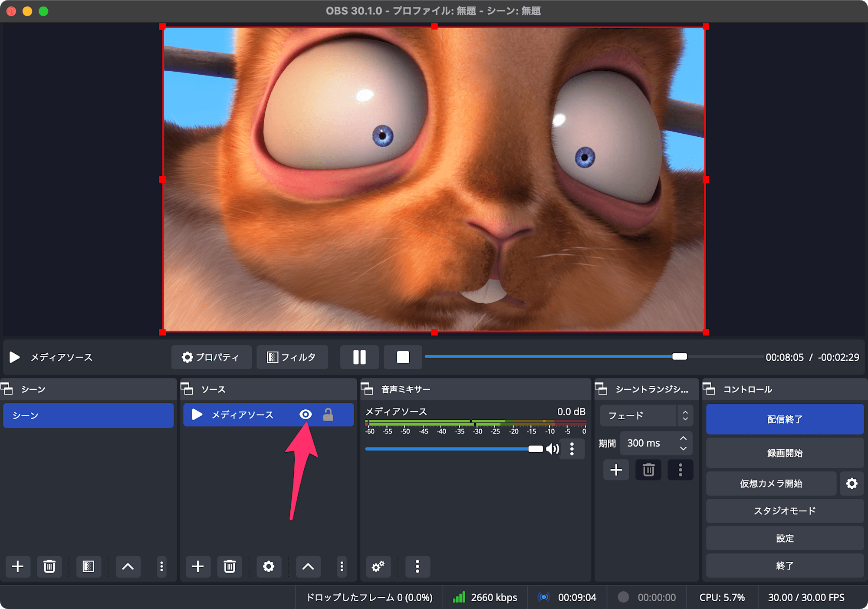Viewport: 868px width, 609px height.
Task: Click 30.00 / 30.00 FPS status entry
Action: point(806,598)
